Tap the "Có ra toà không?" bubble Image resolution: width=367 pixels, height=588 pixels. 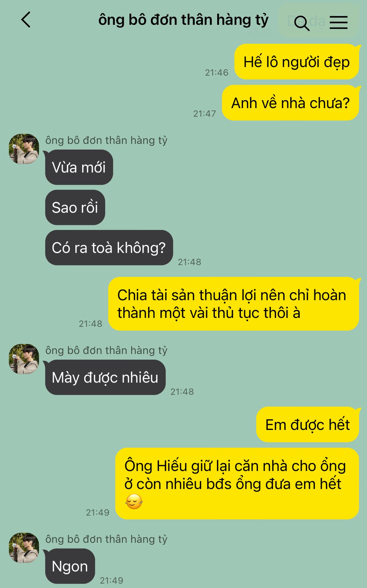coord(109,247)
